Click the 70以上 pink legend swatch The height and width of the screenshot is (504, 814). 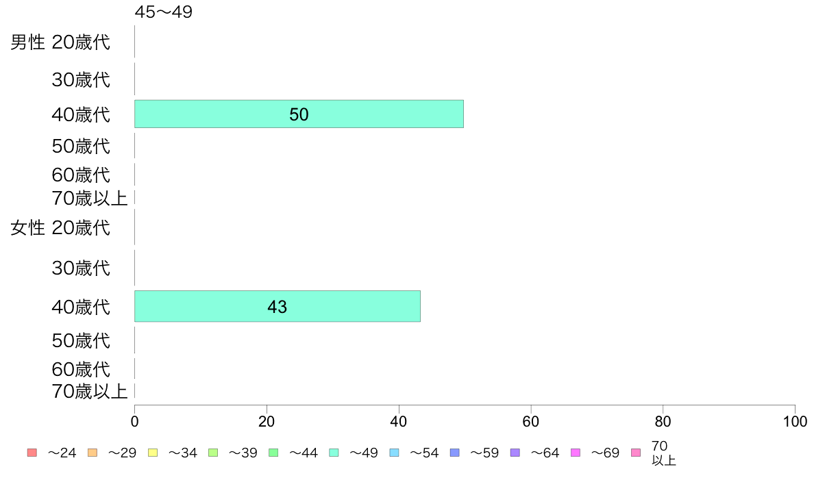[636, 453]
